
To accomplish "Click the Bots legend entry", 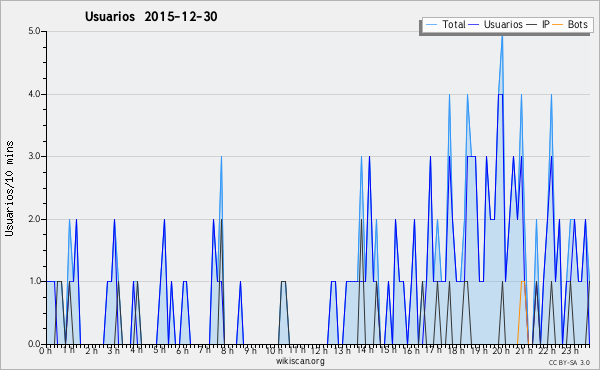I will pyautogui.click(x=570, y=24).
